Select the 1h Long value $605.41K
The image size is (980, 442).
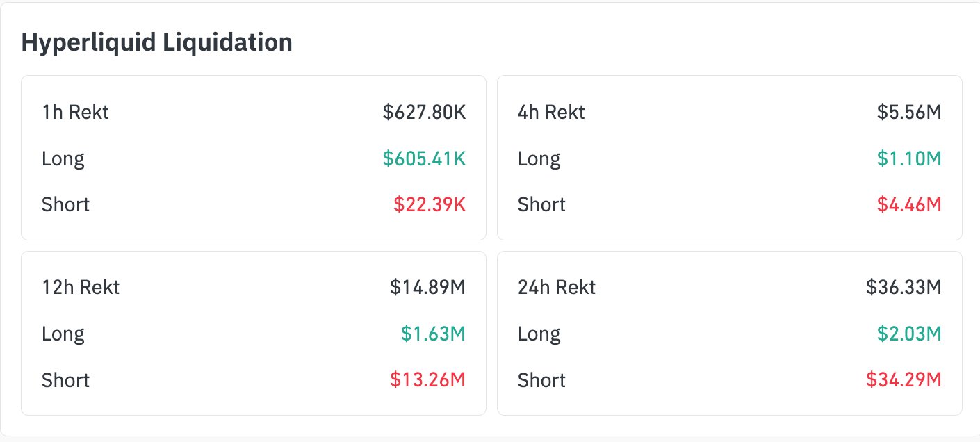[x=424, y=158]
